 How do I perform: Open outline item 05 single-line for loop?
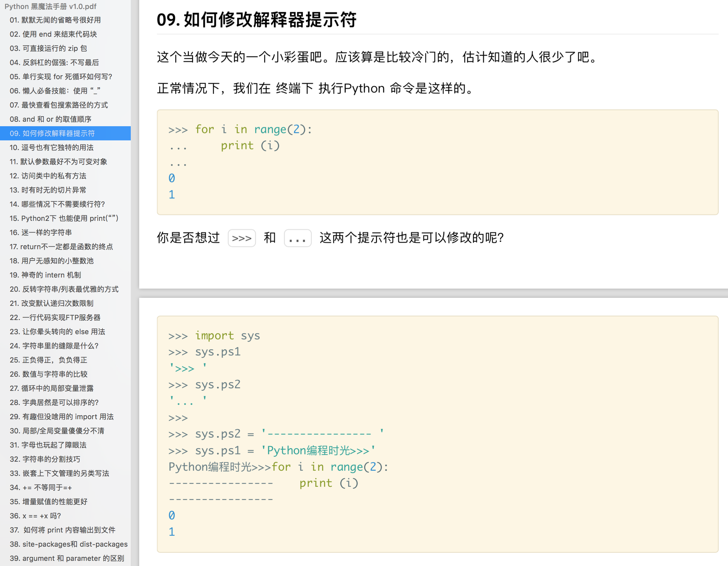[61, 77]
